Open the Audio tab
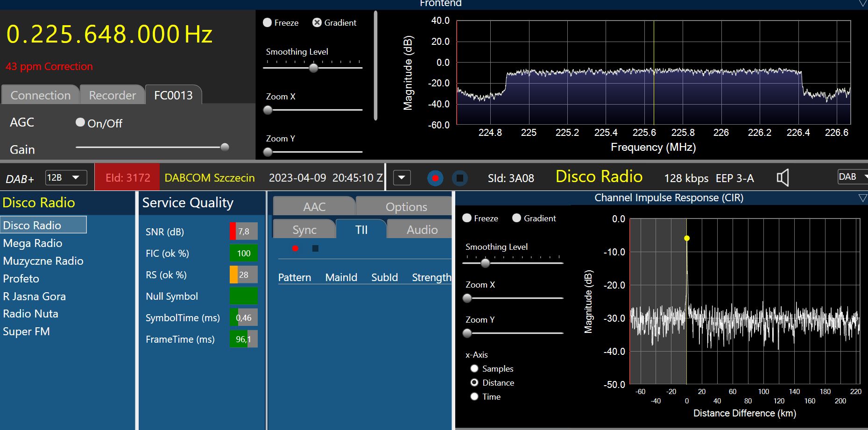The width and height of the screenshot is (868, 430). pyautogui.click(x=422, y=230)
